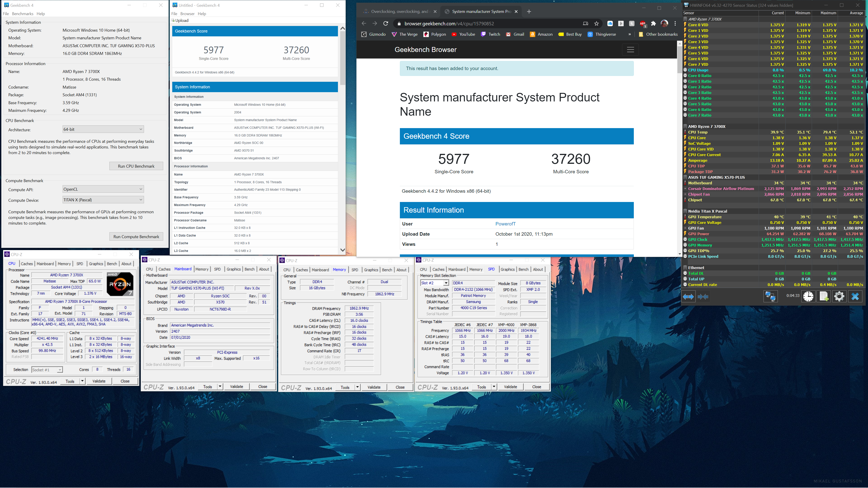Open the PowerofT user link
Screen dimensions: 868x488
[x=505, y=224]
